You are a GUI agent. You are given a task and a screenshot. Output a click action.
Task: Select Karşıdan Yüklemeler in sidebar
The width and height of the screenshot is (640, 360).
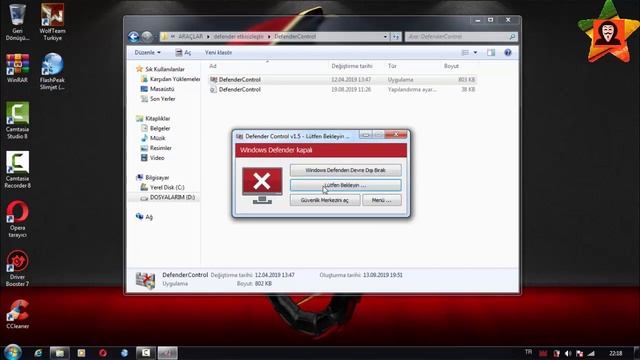pyautogui.click(x=170, y=79)
